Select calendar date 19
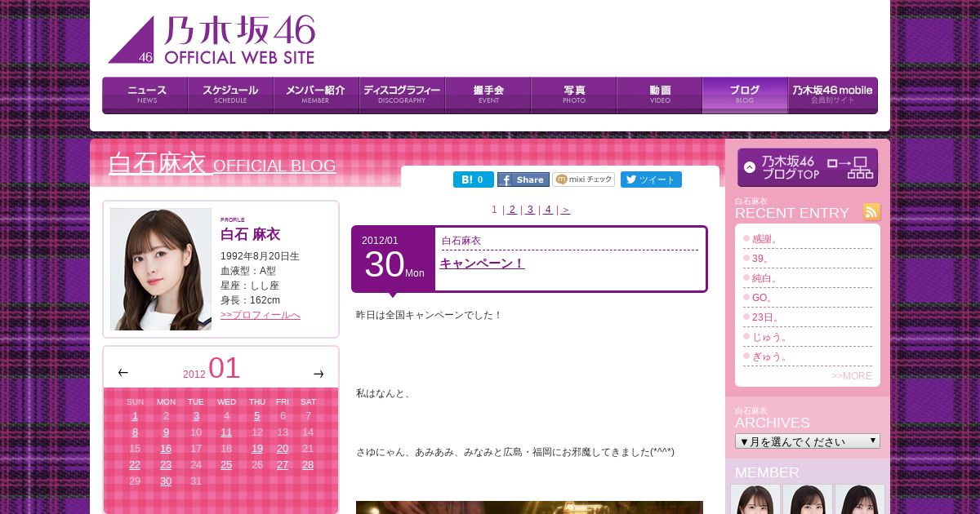980x514 pixels. coord(257,449)
